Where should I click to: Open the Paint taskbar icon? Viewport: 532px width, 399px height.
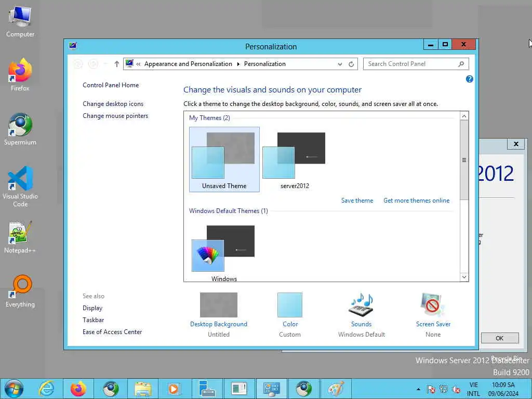tap(336, 389)
